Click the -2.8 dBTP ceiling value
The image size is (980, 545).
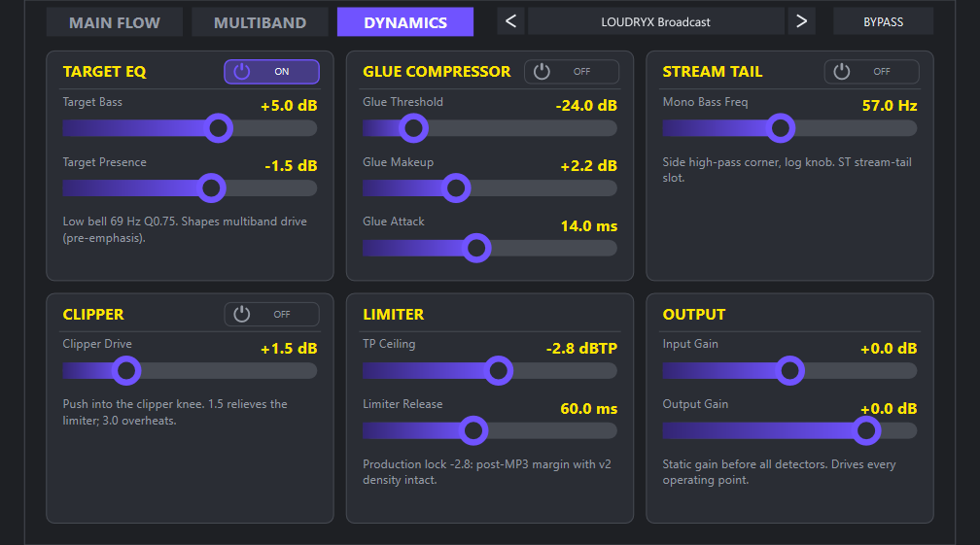[581, 349]
